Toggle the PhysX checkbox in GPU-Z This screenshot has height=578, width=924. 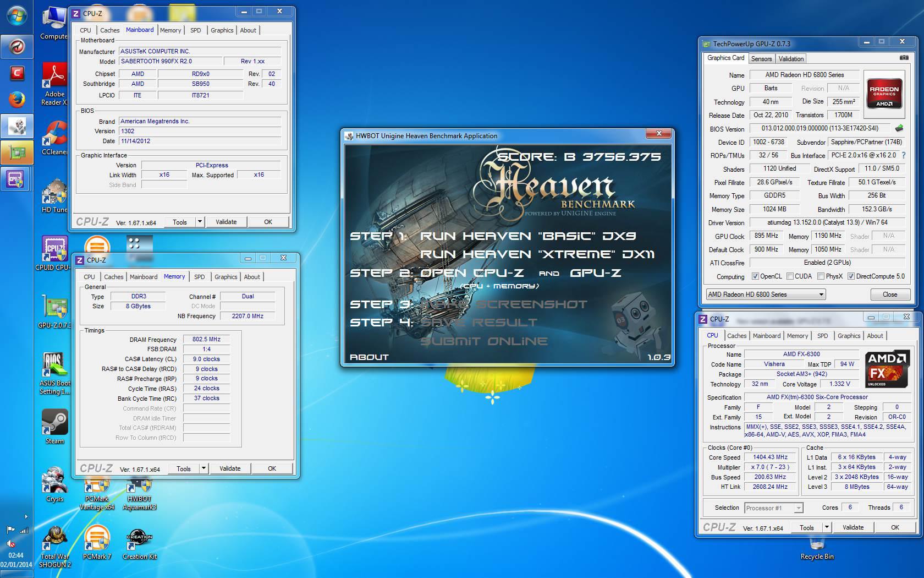(821, 276)
